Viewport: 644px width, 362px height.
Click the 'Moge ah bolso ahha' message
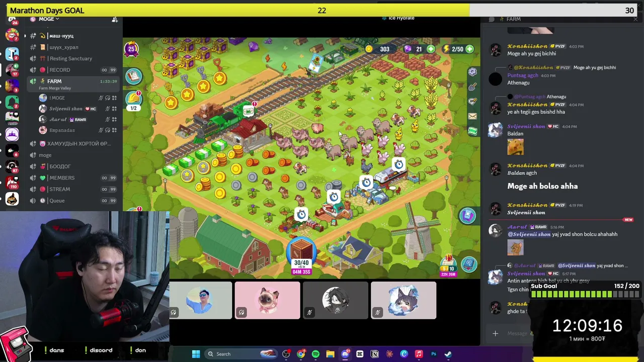[x=542, y=186]
